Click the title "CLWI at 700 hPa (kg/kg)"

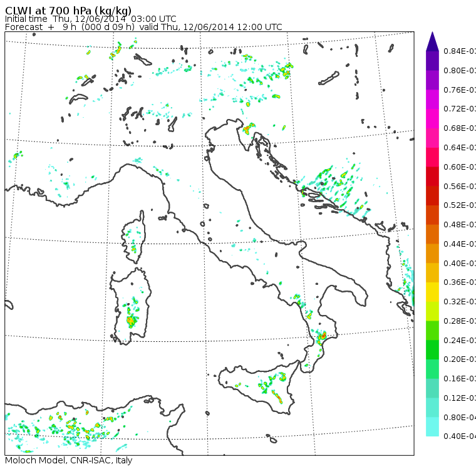pos(68,10)
